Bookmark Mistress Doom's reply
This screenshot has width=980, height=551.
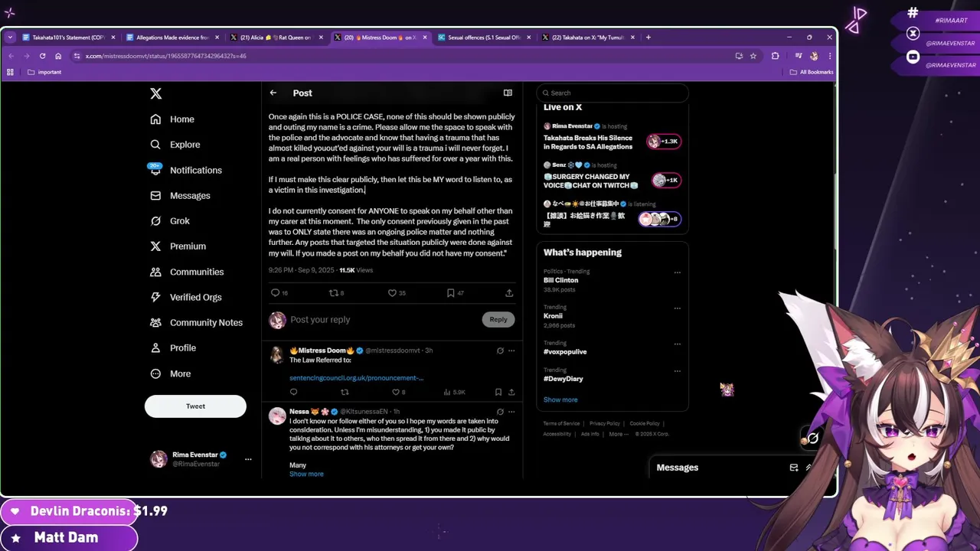point(498,393)
